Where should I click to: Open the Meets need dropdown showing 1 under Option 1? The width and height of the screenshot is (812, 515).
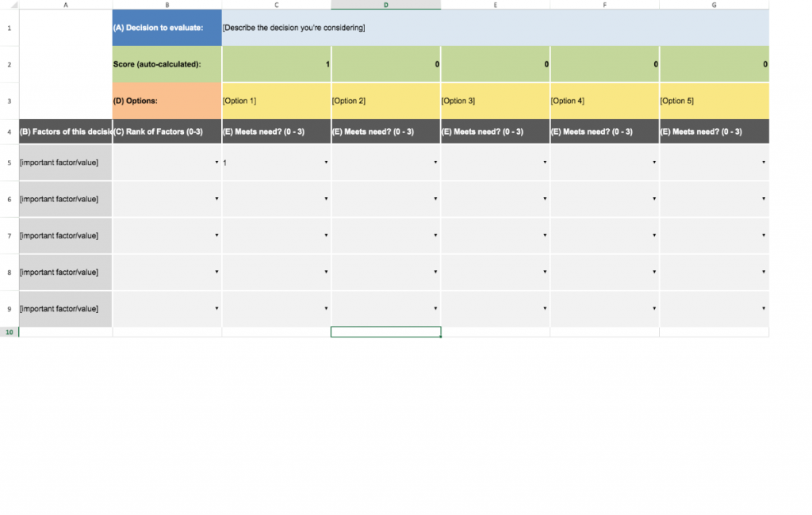[x=325, y=162]
